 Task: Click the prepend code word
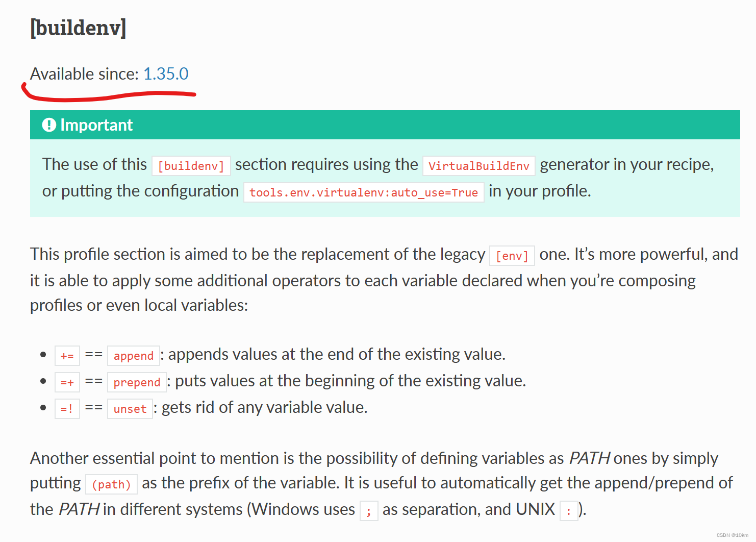tap(137, 382)
